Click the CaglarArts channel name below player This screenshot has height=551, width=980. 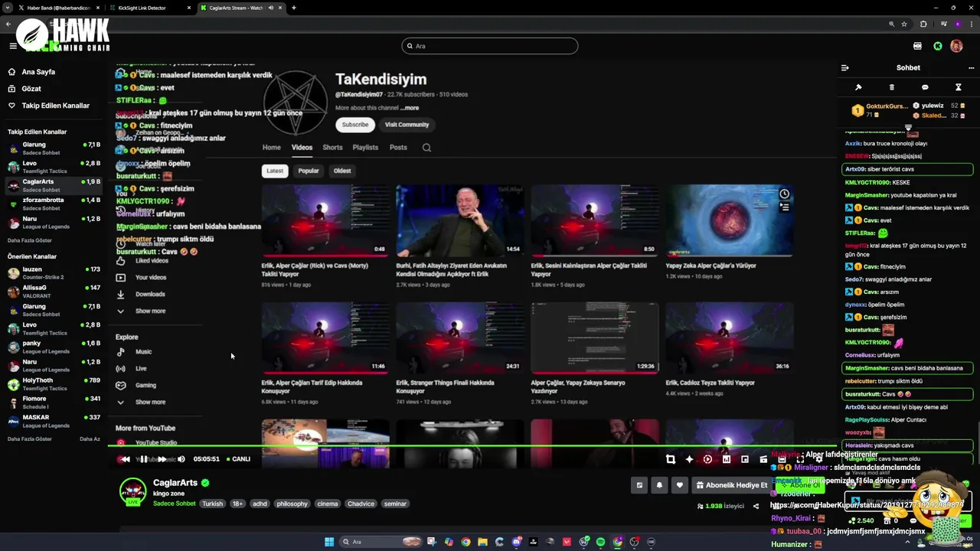[175, 483]
